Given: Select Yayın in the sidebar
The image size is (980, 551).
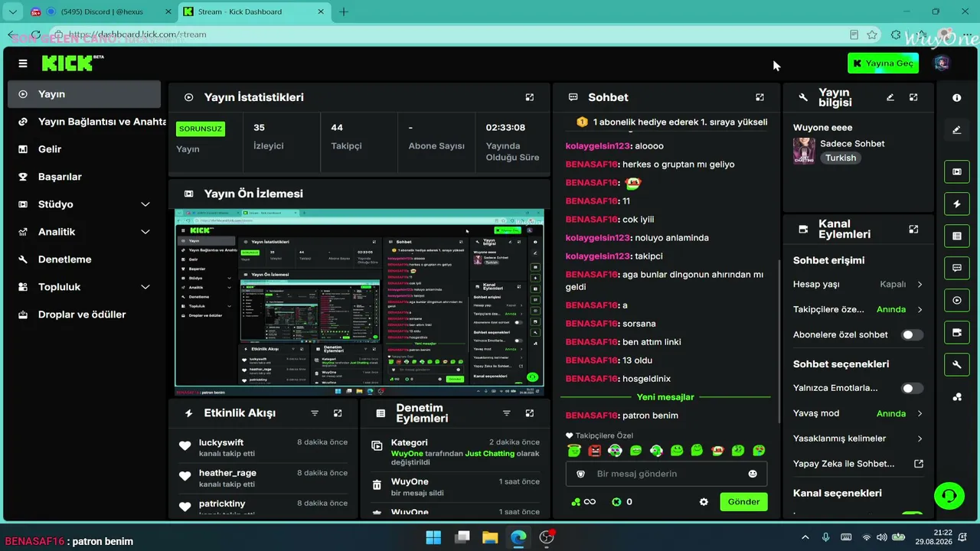Looking at the screenshot, I should [84, 94].
